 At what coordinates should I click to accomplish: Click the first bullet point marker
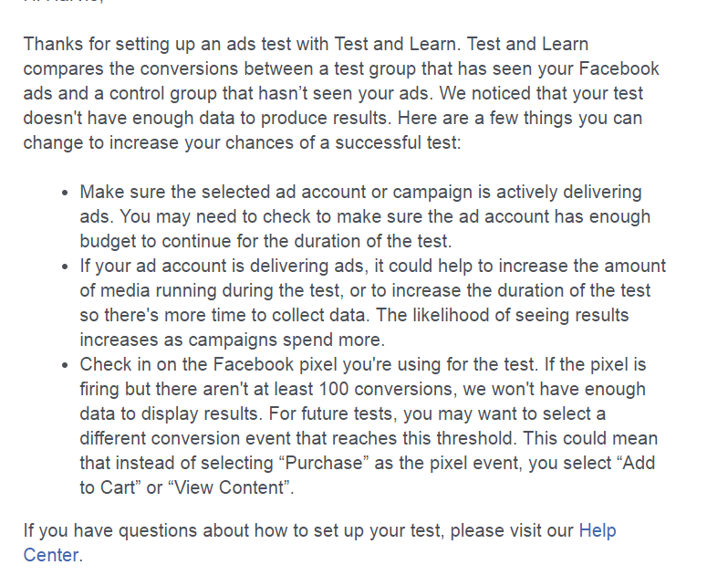pyautogui.click(x=64, y=194)
